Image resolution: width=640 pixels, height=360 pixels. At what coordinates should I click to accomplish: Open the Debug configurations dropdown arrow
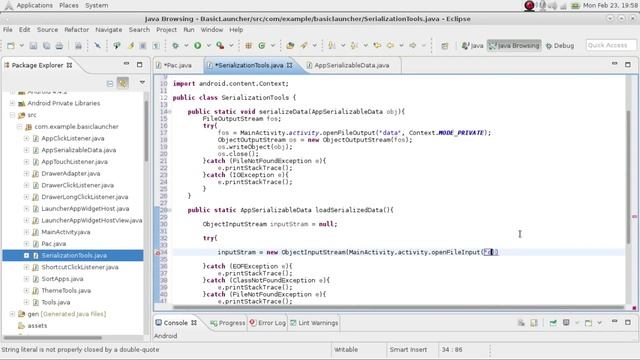tap(186, 46)
